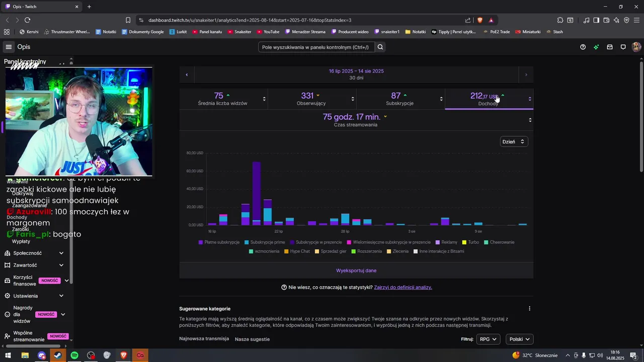Change the Dochody stat selector arrows
The width and height of the screenshot is (644, 362).
pyautogui.click(x=530, y=99)
